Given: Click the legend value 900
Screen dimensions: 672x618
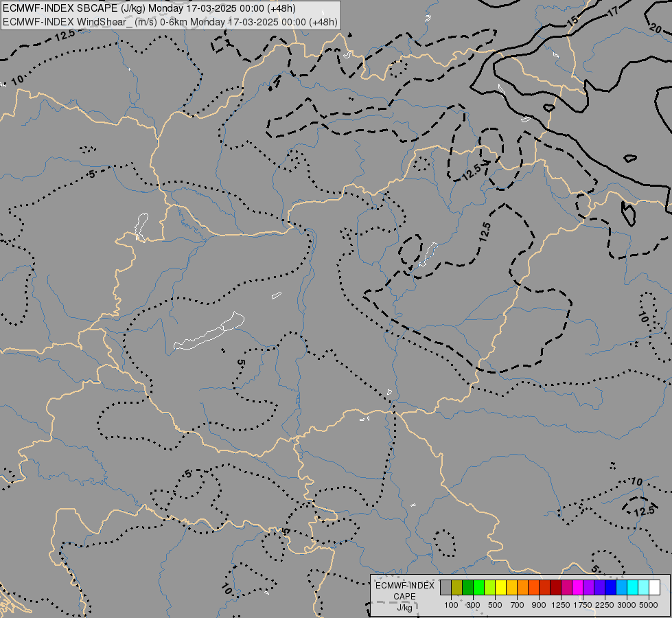Looking at the screenshot, I should (539, 605).
